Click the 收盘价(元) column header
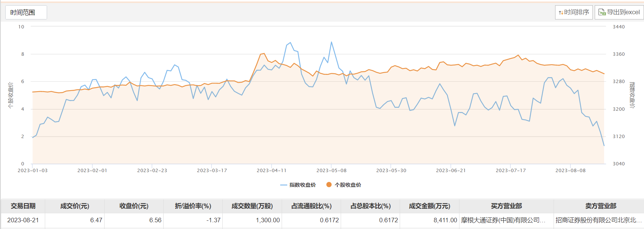 click(x=134, y=206)
